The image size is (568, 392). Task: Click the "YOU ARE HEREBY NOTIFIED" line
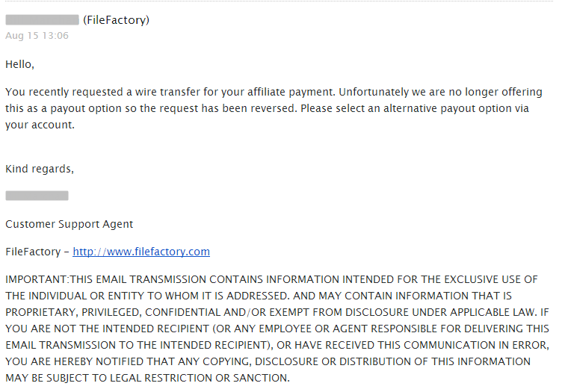click(268, 361)
